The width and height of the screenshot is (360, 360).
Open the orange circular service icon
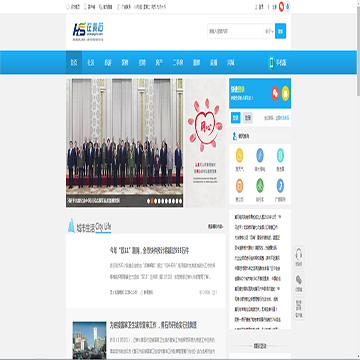click(239, 186)
